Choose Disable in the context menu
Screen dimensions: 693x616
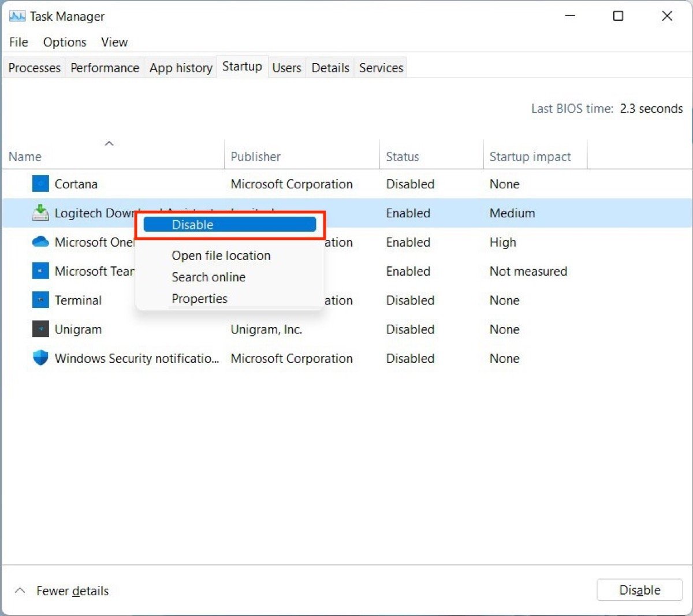tap(230, 225)
